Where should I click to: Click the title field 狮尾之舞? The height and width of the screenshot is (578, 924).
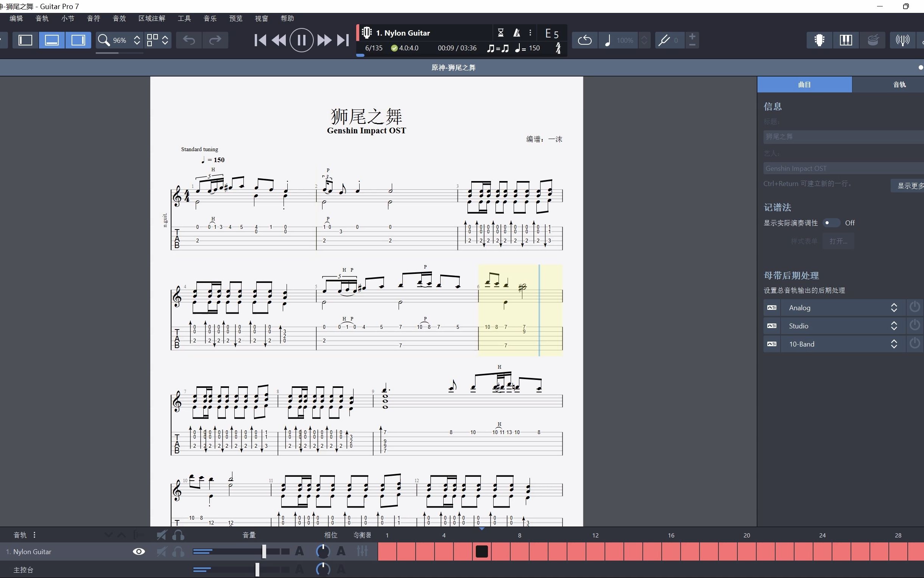843,137
